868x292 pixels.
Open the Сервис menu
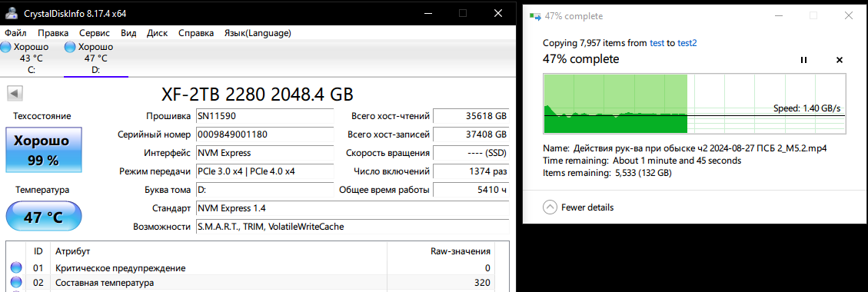(95, 33)
